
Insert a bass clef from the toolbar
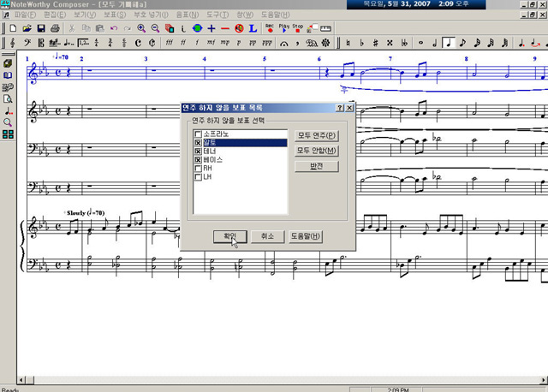click(27, 43)
